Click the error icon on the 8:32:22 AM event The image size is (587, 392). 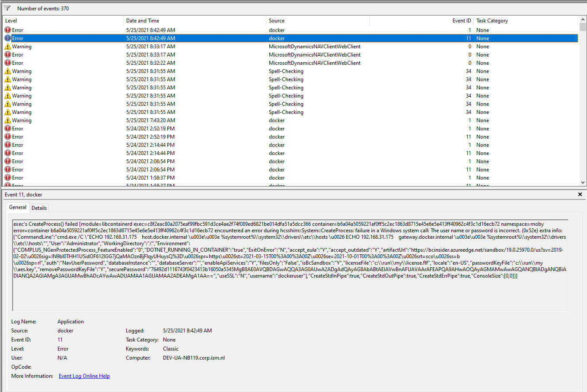pyautogui.click(x=7, y=63)
